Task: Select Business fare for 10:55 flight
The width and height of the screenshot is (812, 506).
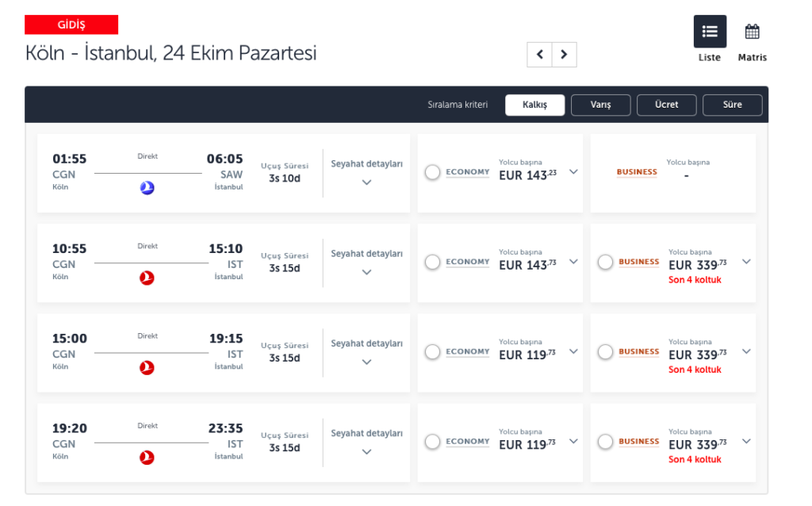Action: [x=605, y=262]
